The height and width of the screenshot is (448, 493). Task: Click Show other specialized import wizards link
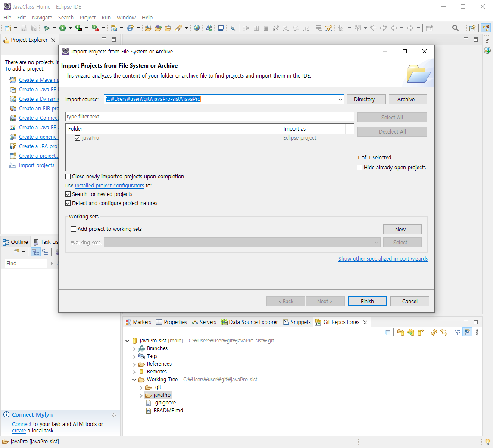[383, 259]
